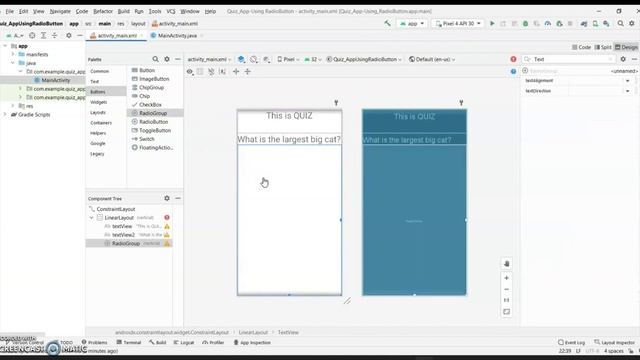This screenshot has width=640, height=360.
Task: Open the app run configuration dropdown
Action: 412,24
